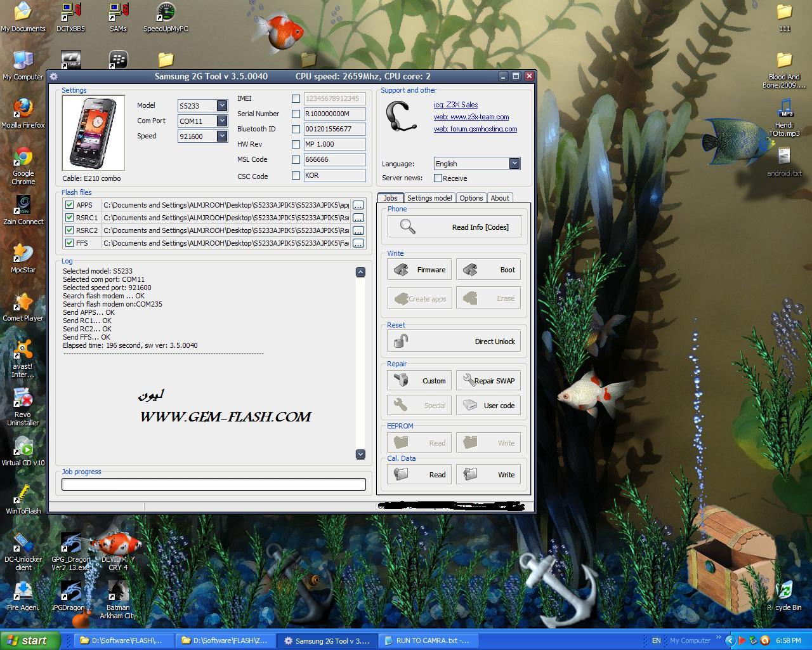Launch the SpeedUpMyPC desktop icon
Screen dimensions: 812x650
[x=166, y=17]
